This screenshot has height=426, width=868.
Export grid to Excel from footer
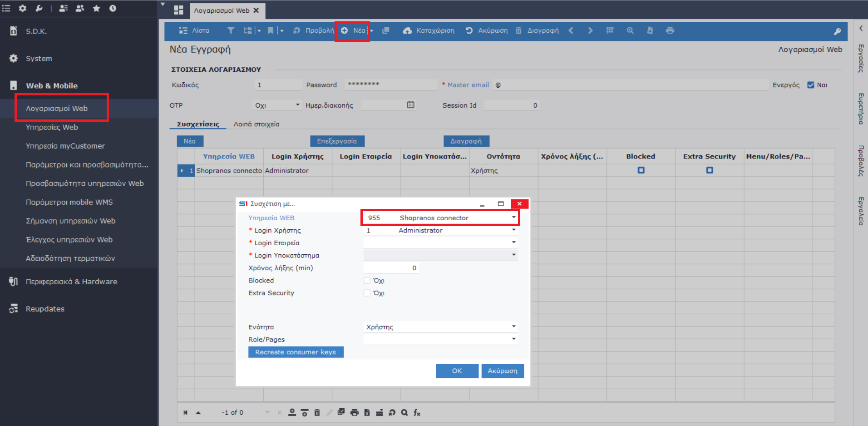tap(367, 412)
